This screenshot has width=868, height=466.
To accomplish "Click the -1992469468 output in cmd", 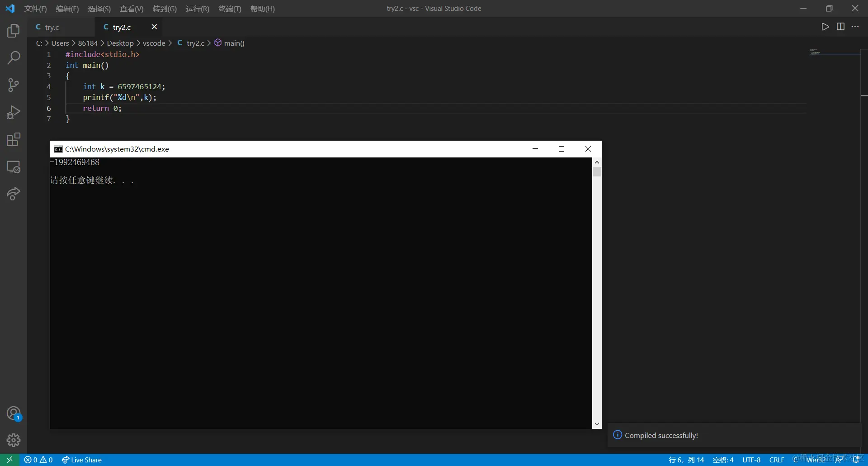I will [x=75, y=162].
